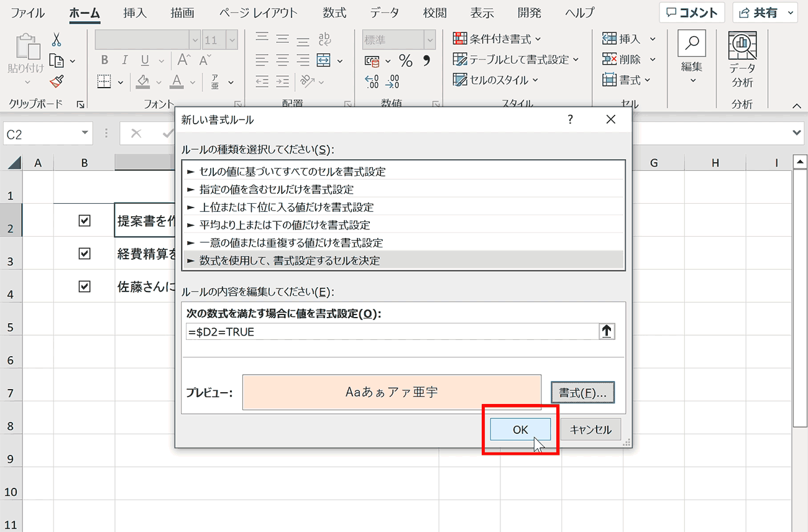Toggle Underline formatting
This screenshot has width=808, height=532.
pyautogui.click(x=145, y=60)
